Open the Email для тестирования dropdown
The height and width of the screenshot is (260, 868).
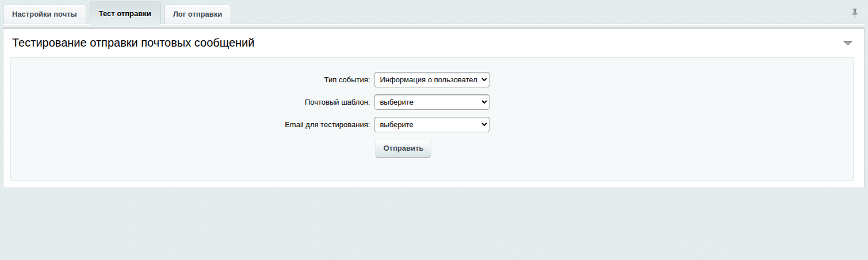click(431, 125)
